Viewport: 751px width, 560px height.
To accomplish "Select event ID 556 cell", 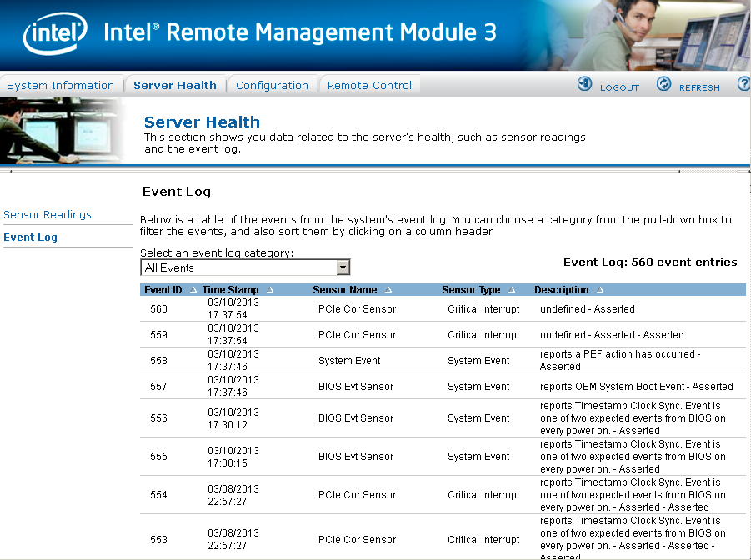I will click(158, 418).
